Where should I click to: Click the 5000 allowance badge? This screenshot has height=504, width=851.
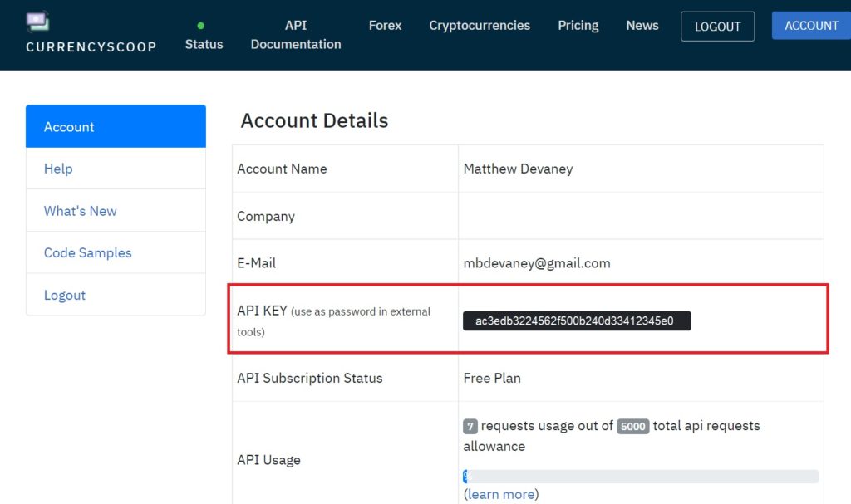632,427
